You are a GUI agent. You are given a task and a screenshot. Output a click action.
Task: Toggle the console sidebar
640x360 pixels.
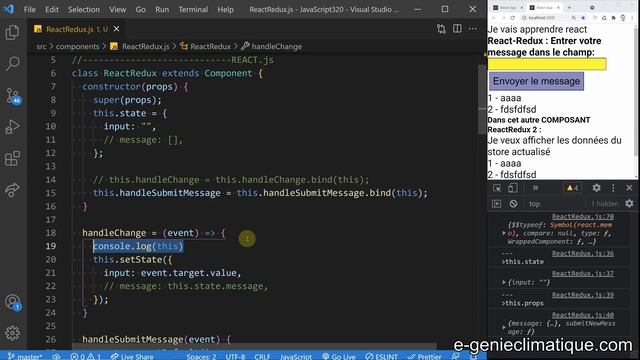[x=496, y=203]
